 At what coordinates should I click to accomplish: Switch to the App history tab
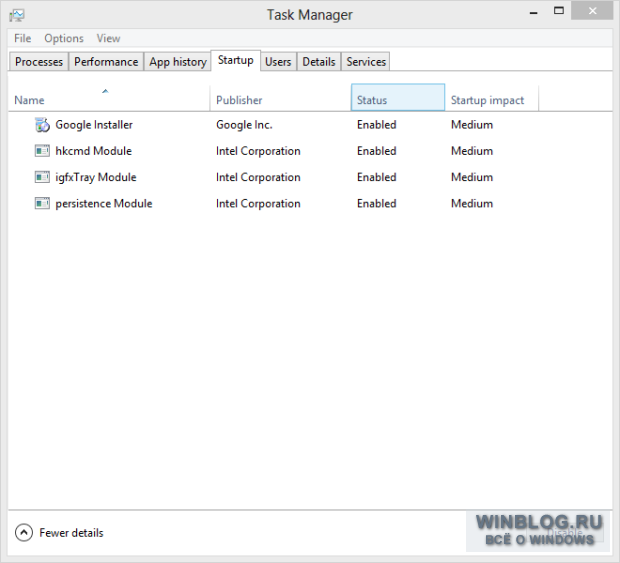pos(178,62)
